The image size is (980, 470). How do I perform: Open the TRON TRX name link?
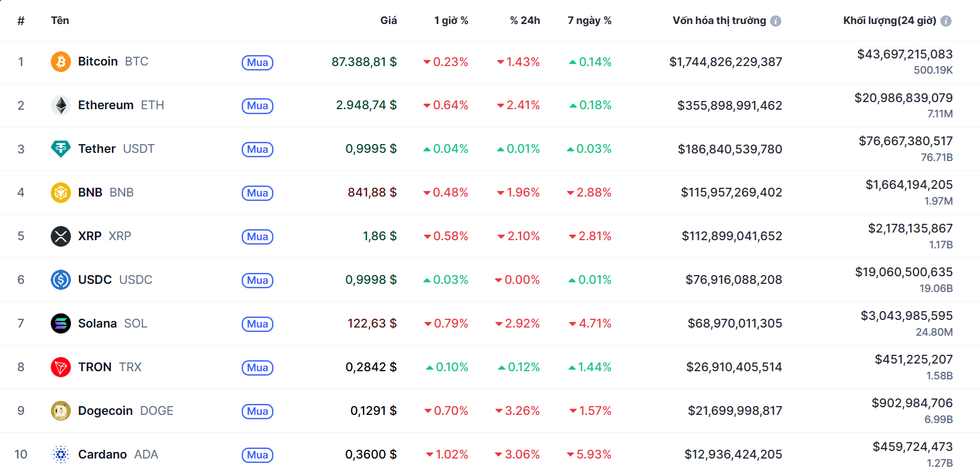coord(110,367)
